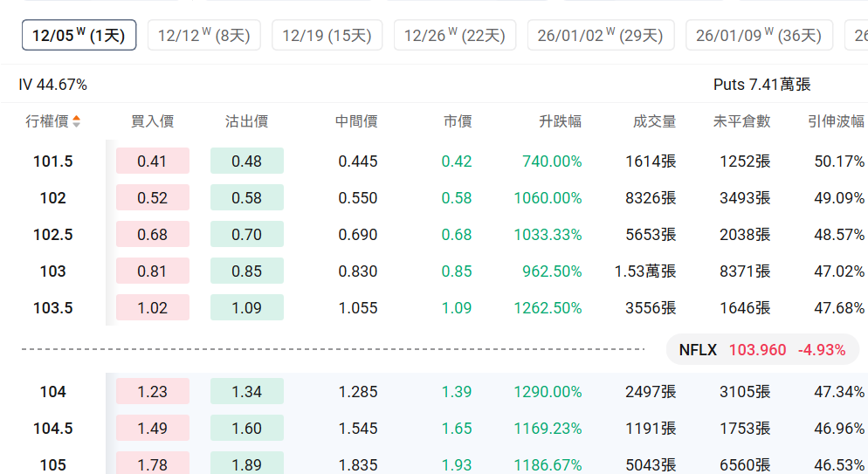
Task: Select 26/01/02 (29天) expiration tab
Action: [600, 35]
